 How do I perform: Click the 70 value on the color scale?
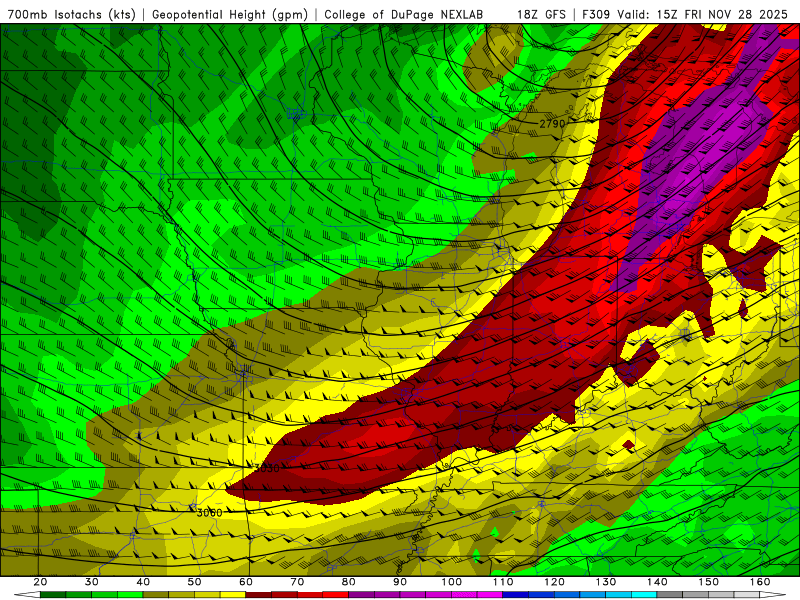297,582
